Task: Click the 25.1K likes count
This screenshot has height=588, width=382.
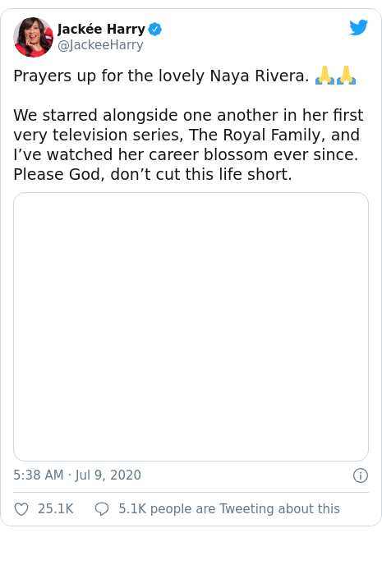Action: (56, 509)
